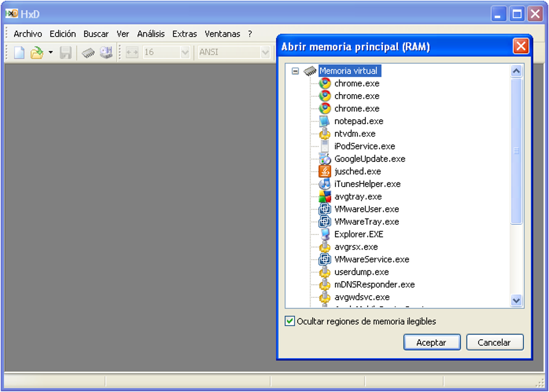Image resolution: width=549 pixels, height=392 pixels.
Task: Open the Ver menu
Action: (x=123, y=34)
